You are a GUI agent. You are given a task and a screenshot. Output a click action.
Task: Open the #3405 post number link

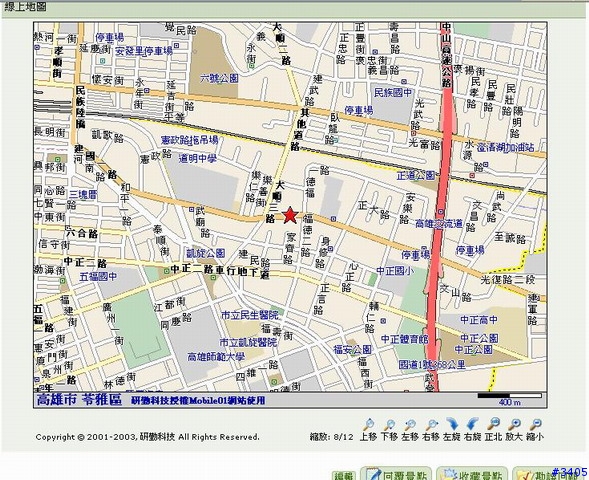(569, 472)
